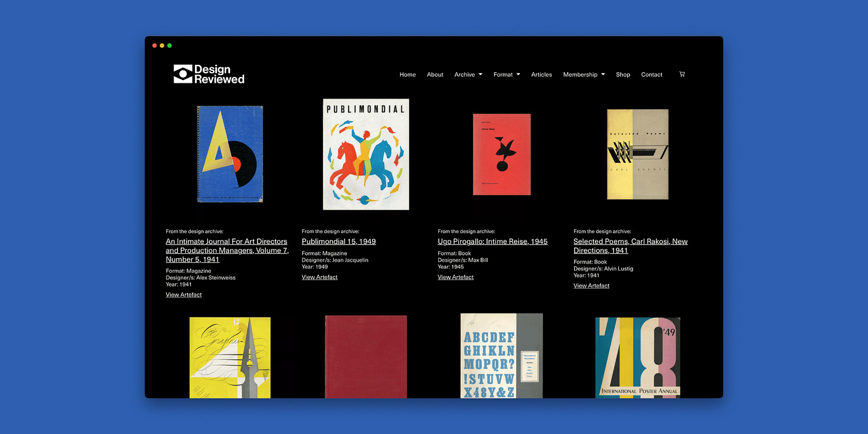Click the green maximize window dot
The image size is (868, 434).
pos(169,45)
